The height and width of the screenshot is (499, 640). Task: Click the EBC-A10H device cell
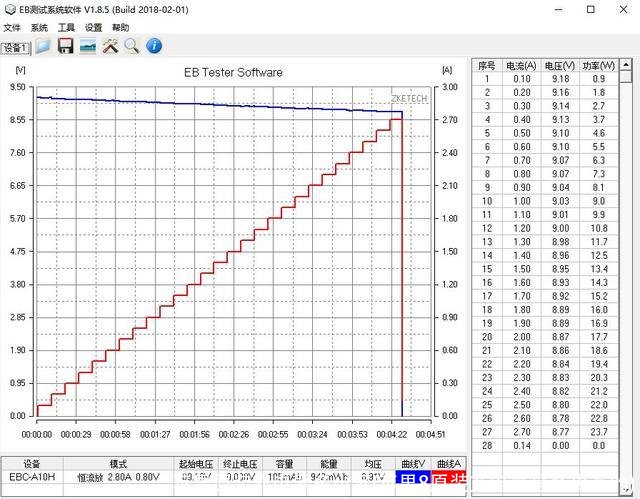(x=32, y=477)
